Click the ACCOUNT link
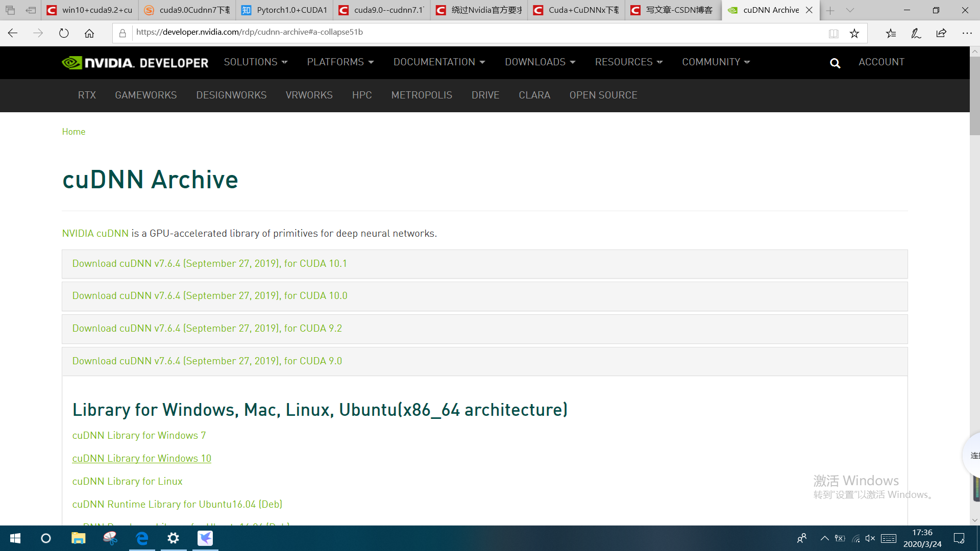 pos(881,62)
